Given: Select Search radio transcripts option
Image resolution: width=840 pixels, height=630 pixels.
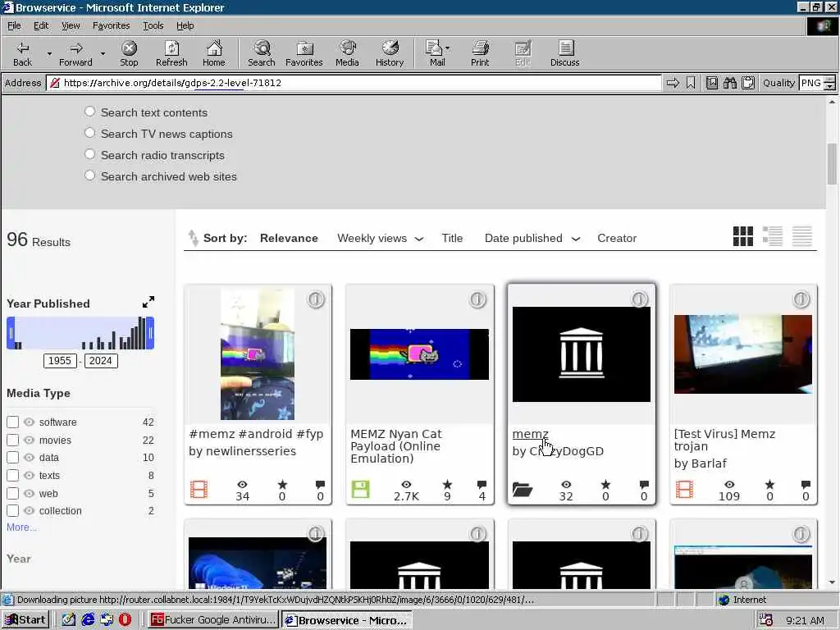Looking at the screenshot, I should [89, 154].
